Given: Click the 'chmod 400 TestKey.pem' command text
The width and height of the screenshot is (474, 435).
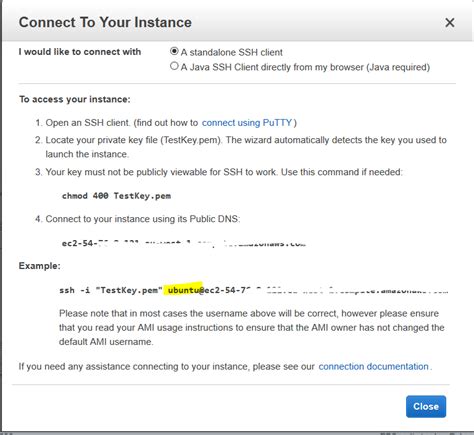Looking at the screenshot, I should coord(116,196).
